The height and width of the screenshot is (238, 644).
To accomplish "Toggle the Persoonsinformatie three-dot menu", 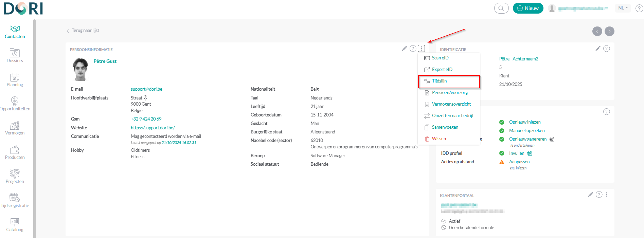I will pos(421,49).
